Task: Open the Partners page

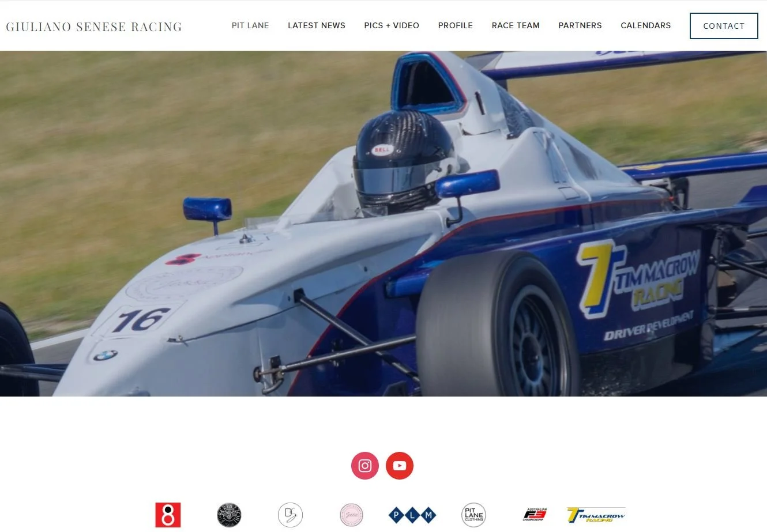Action: (580, 25)
